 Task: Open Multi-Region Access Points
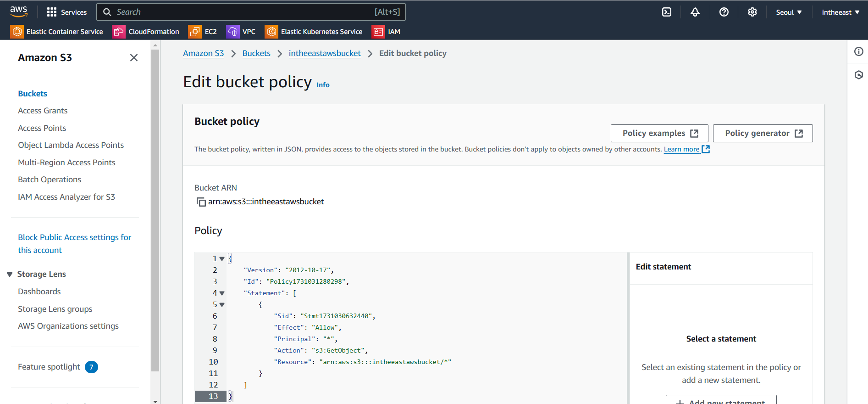pos(66,163)
